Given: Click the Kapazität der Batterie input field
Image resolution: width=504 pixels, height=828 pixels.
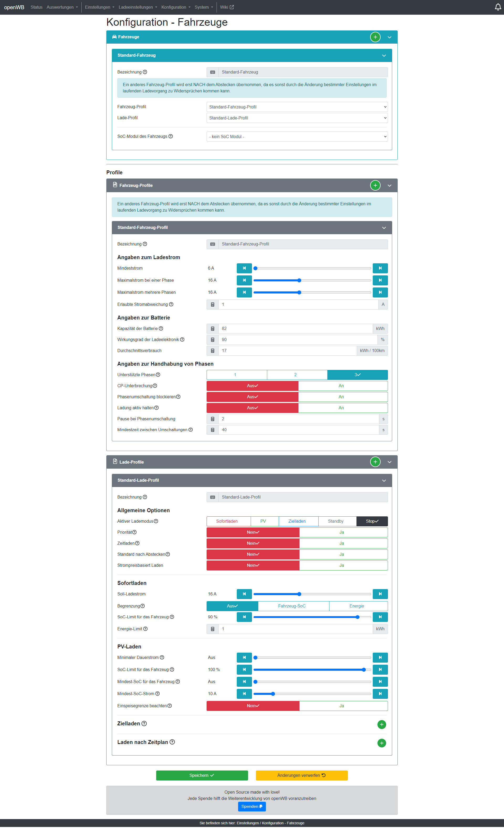Looking at the screenshot, I should (x=295, y=329).
